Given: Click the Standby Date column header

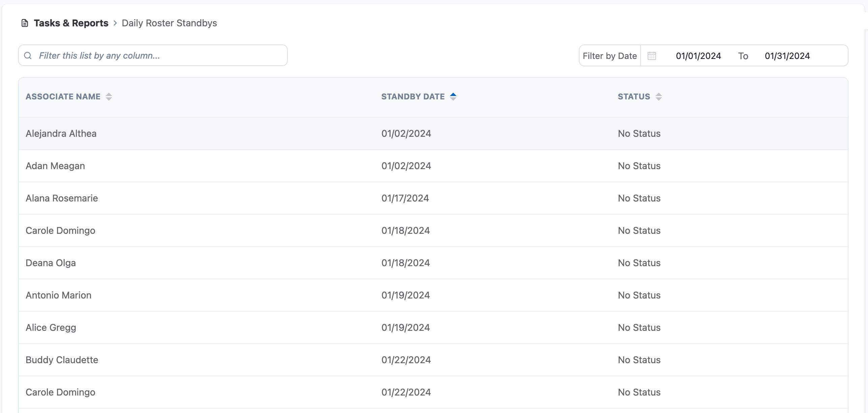Looking at the screenshot, I should [x=413, y=97].
